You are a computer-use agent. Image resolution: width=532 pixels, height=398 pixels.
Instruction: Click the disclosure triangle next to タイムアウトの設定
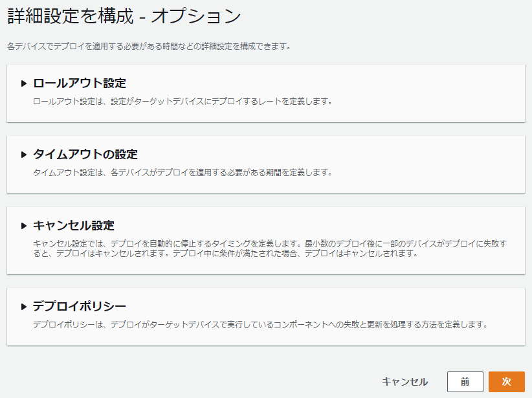coord(22,155)
